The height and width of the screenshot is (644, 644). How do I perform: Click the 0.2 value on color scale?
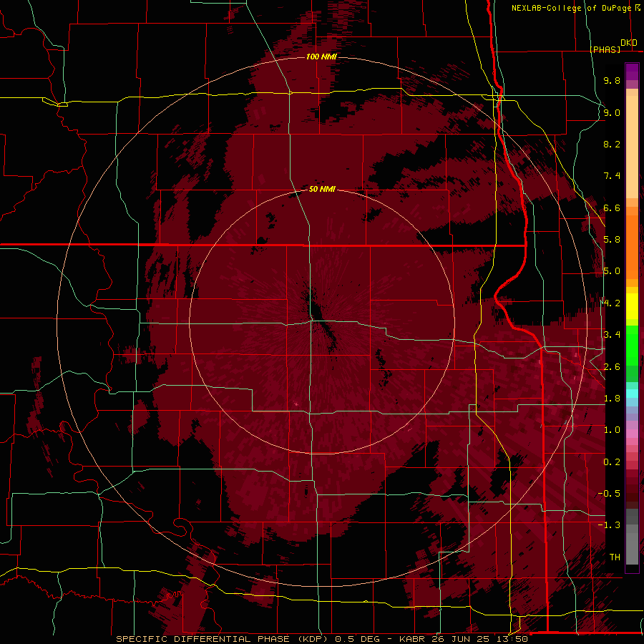click(612, 462)
